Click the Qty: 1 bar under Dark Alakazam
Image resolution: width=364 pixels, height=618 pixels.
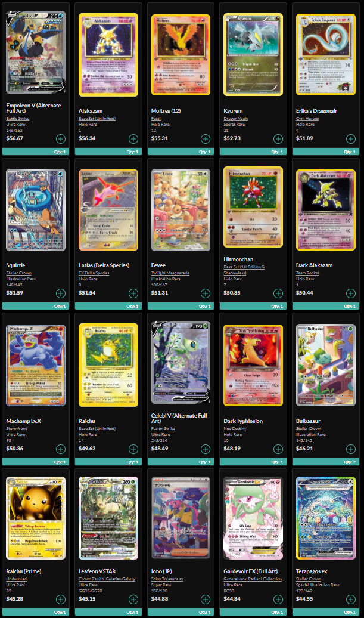(326, 306)
